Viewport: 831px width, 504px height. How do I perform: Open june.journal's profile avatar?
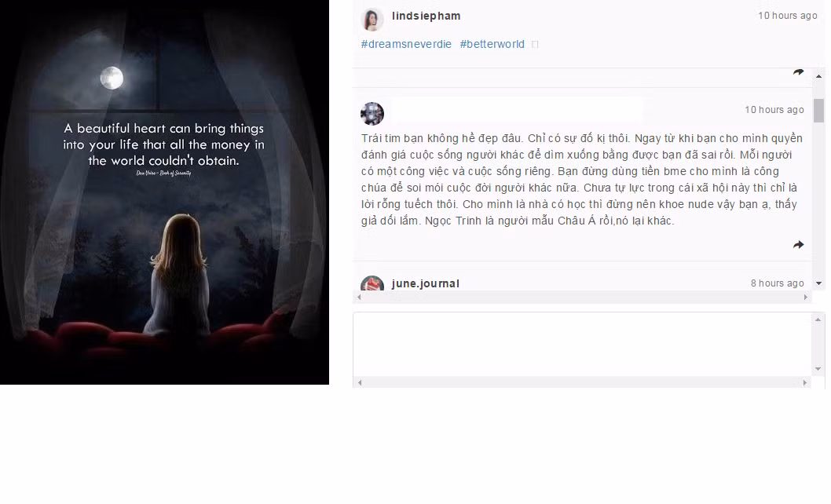(x=372, y=283)
